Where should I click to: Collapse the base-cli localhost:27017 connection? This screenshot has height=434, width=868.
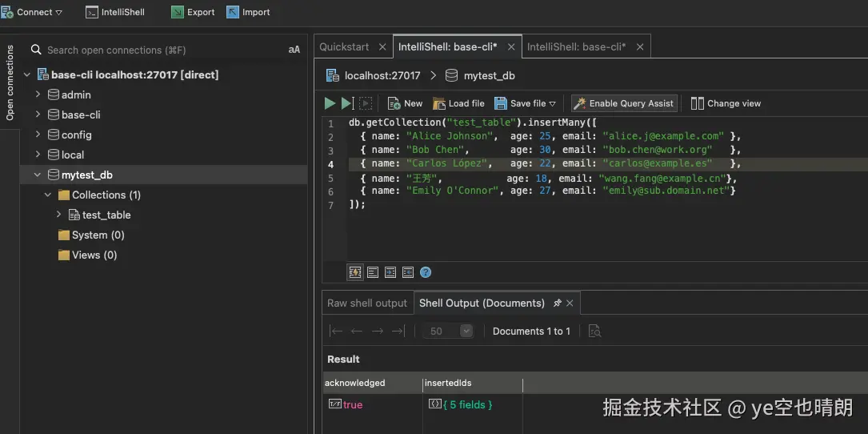pyautogui.click(x=27, y=74)
